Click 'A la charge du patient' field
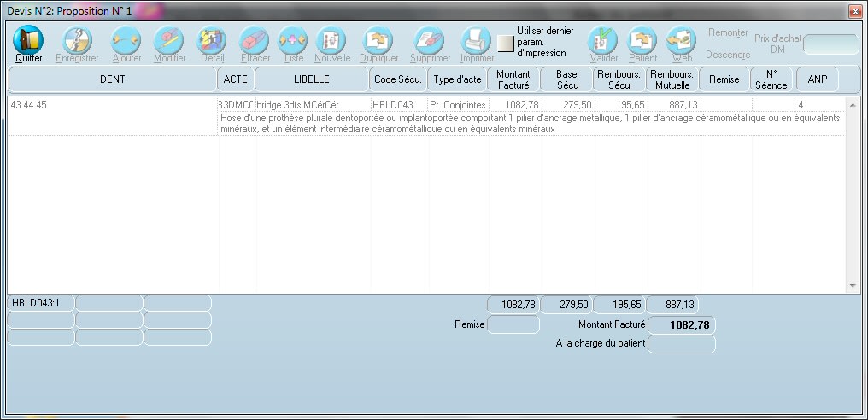The width and height of the screenshot is (868, 420). pyautogui.click(x=681, y=344)
